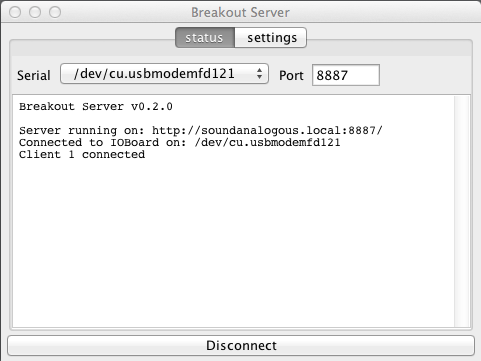Select the status tab
The width and height of the screenshot is (481, 361).
point(205,38)
